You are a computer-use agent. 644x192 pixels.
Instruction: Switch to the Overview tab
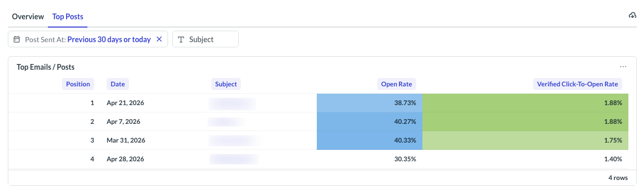28,17
